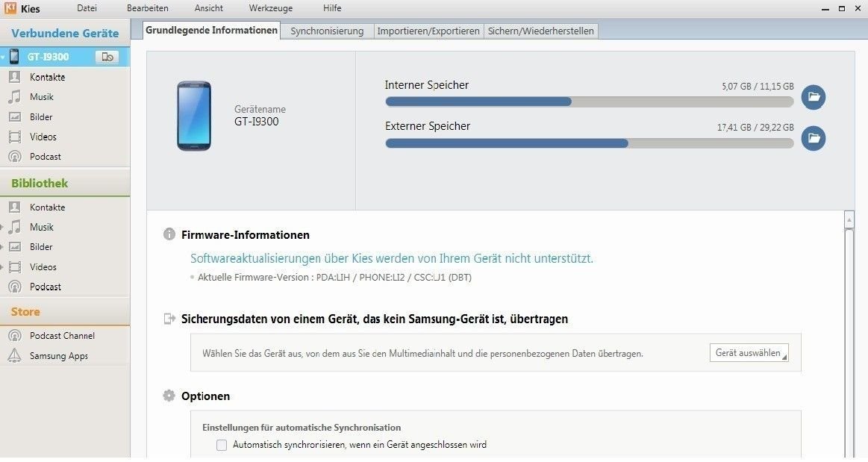
Task: Open the Werkzeuge menu
Action: click(x=271, y=8)
